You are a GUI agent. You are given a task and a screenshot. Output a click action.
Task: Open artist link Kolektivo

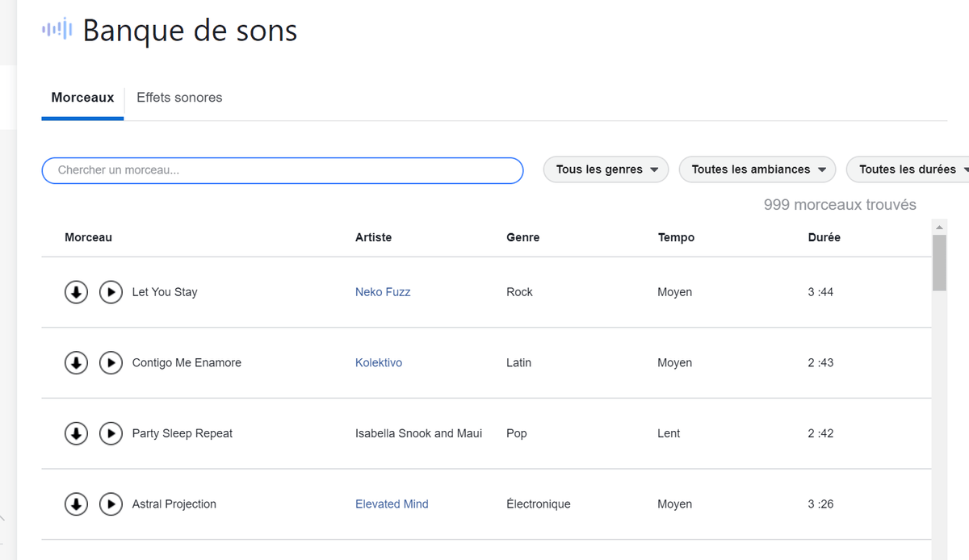tap(379, 363)
